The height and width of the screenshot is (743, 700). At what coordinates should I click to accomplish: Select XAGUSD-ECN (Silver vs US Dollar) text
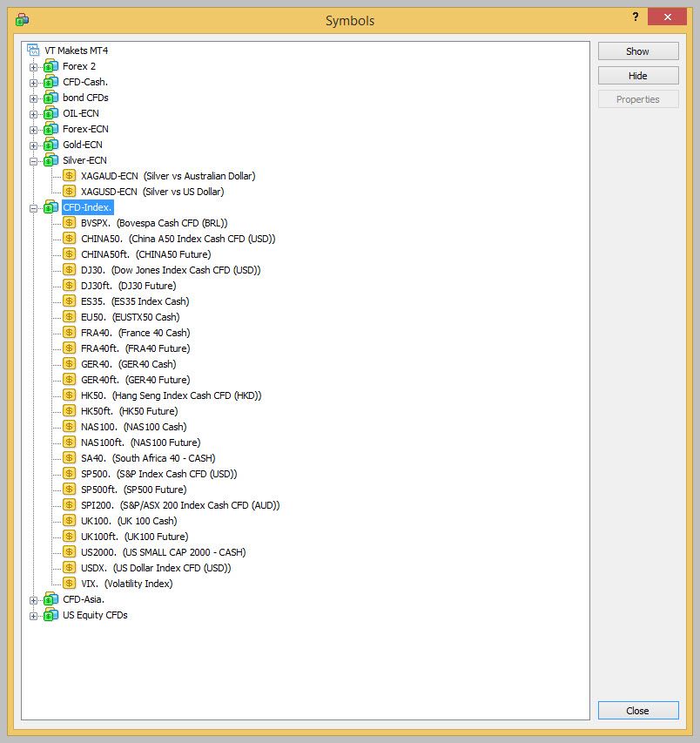[x=152, y=192]
